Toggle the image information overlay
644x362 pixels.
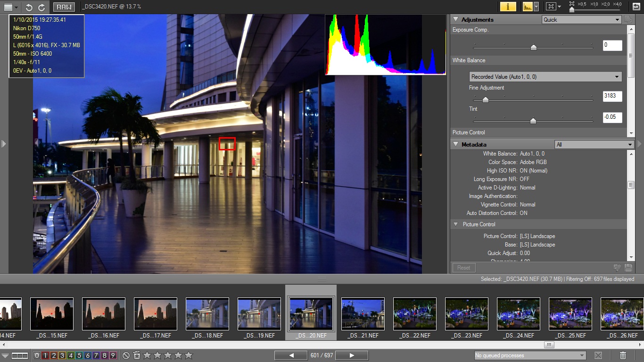(508, 7)
